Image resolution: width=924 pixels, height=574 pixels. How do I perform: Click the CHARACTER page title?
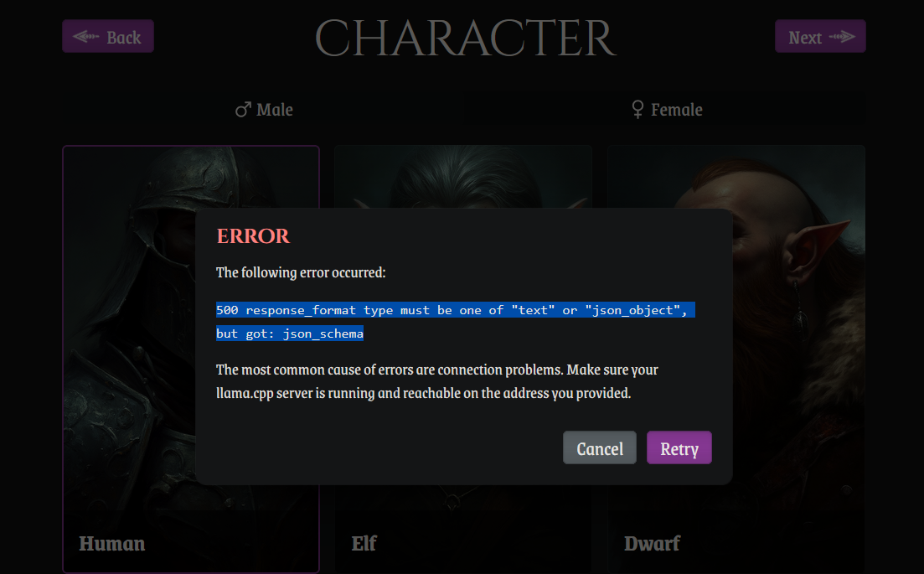[466, 39]
